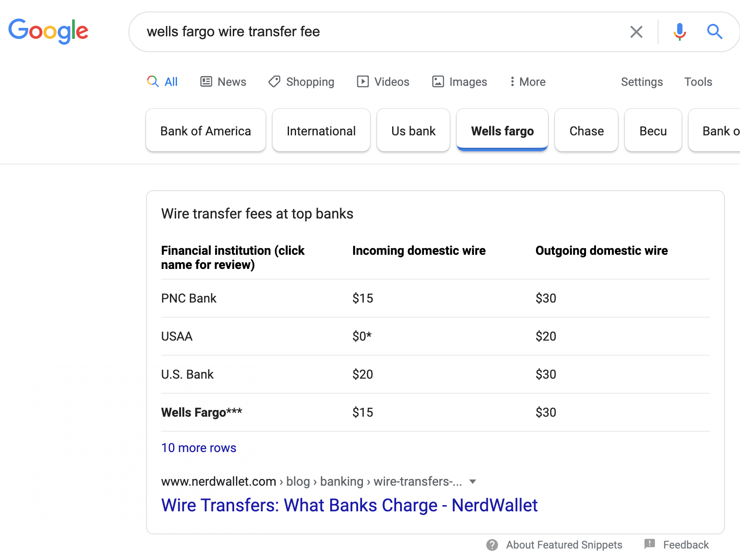Viewport: 740px width, 560px height.
Task: Expand the table with 10 more rows
Action: point(198,448)
